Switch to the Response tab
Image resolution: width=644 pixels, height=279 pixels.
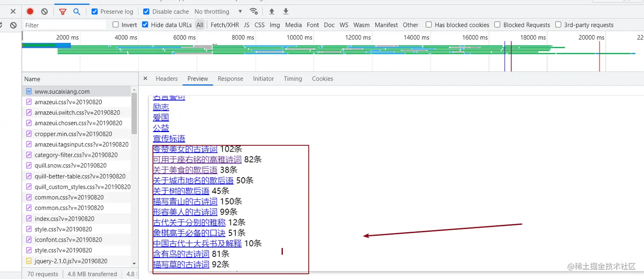(x=230, y=79)
